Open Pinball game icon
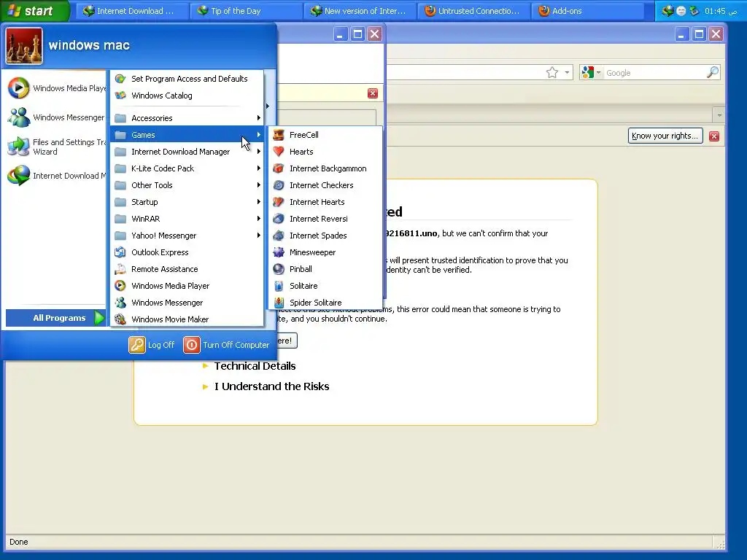The width and height of the screenshot is (747, 560). click(x=279, y=268)
